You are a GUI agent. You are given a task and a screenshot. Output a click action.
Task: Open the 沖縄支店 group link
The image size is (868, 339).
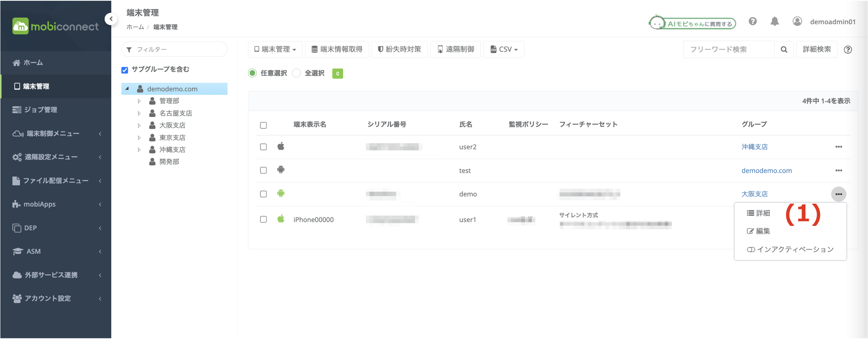tap(754, 147)
